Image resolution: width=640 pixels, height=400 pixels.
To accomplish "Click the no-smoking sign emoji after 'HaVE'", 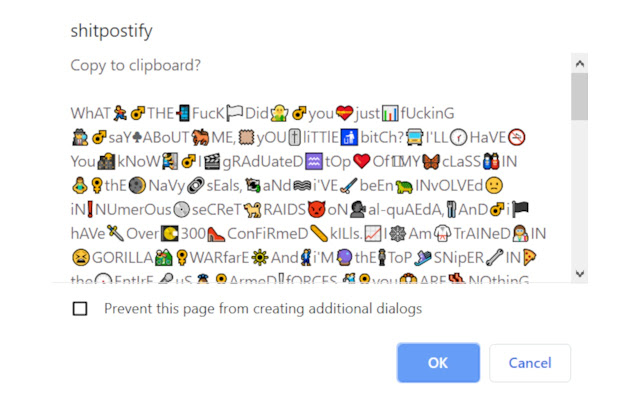I will [516, 138].
